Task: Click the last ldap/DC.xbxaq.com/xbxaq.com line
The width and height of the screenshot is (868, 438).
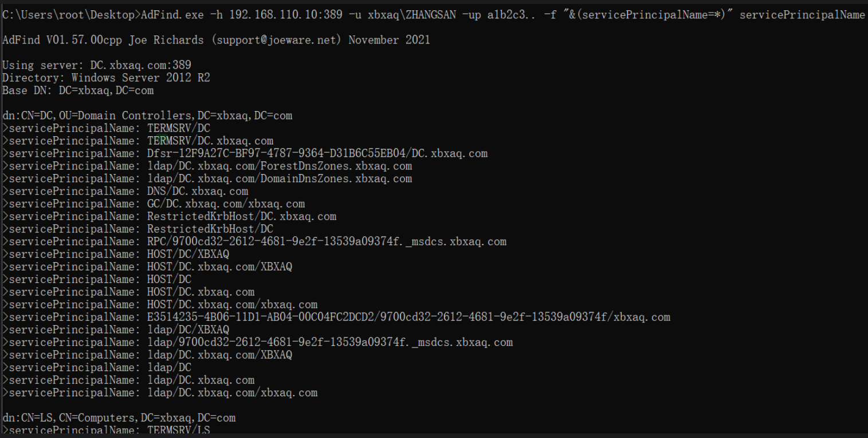Action: point(160,392)
